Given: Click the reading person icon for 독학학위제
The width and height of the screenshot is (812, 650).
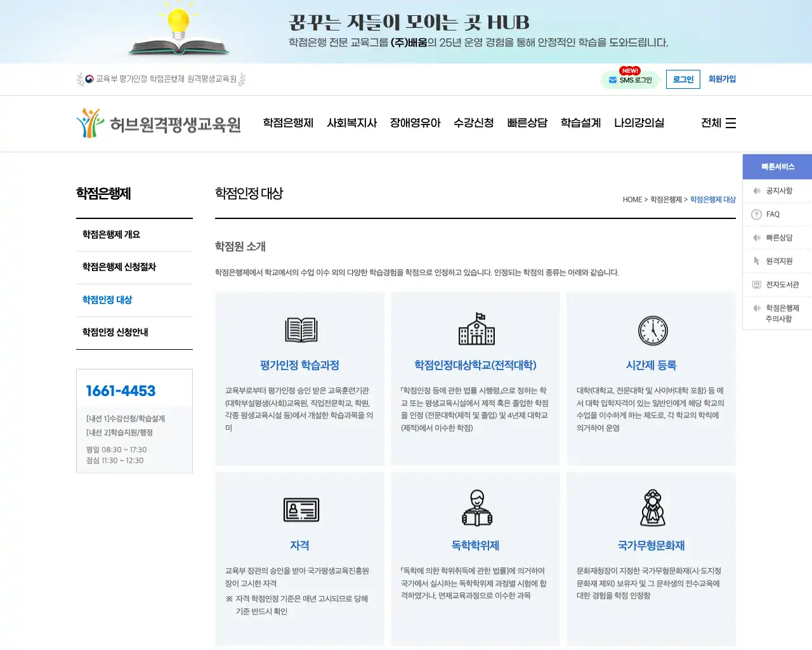Looking at the screenshot, I should pos(477,508).
